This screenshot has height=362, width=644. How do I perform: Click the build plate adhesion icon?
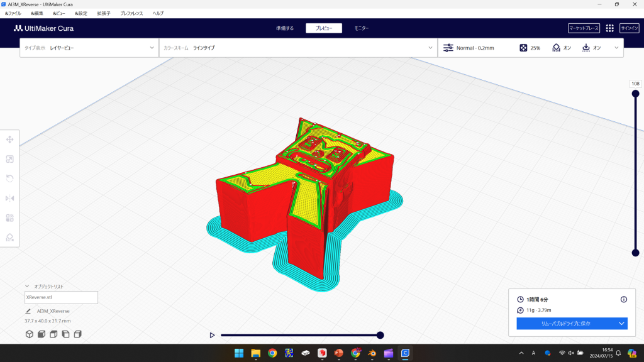[x=586, y=48]
